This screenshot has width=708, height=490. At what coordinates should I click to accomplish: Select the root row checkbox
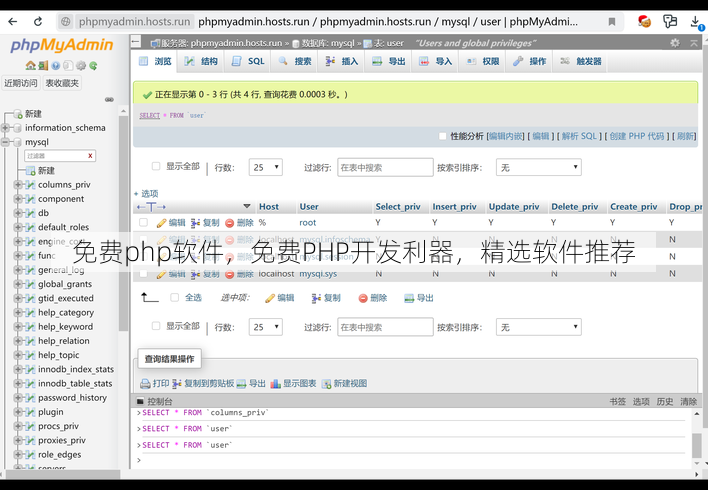(143, 222)
